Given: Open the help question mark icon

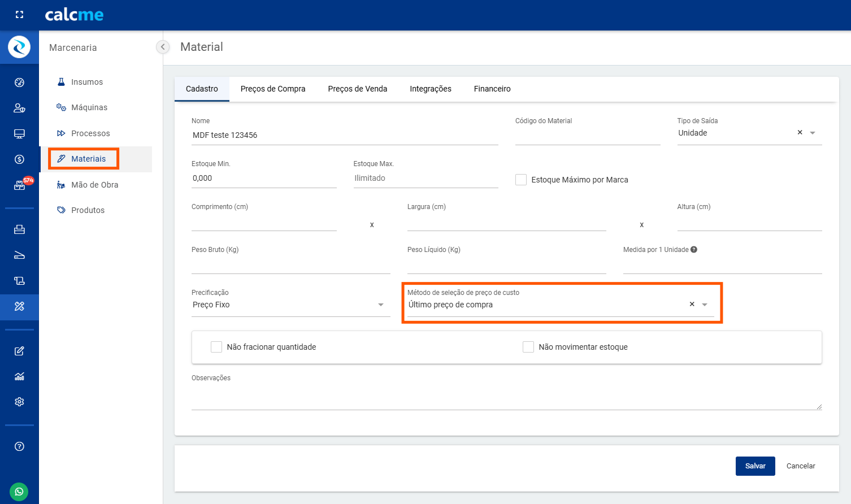Looking at the screenshot, I should pos(19,446).
